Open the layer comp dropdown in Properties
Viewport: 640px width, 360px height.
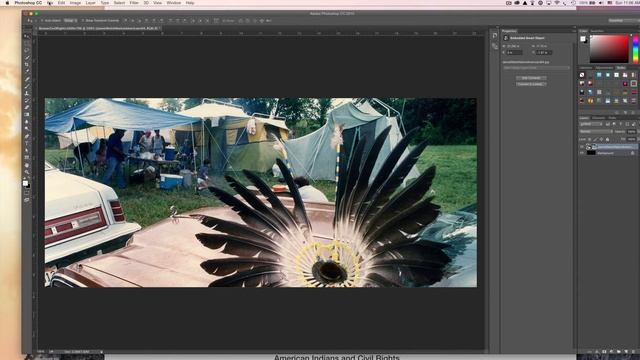click(x=536, y=68)
